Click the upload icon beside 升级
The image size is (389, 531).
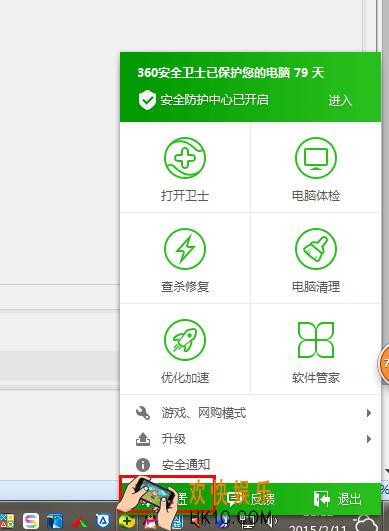coord(143,439)
